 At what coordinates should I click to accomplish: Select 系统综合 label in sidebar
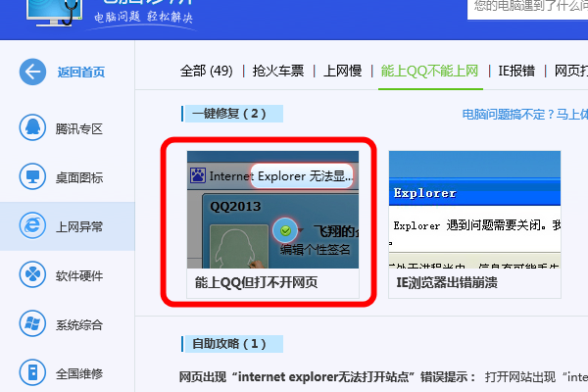[x=79, y=324]
